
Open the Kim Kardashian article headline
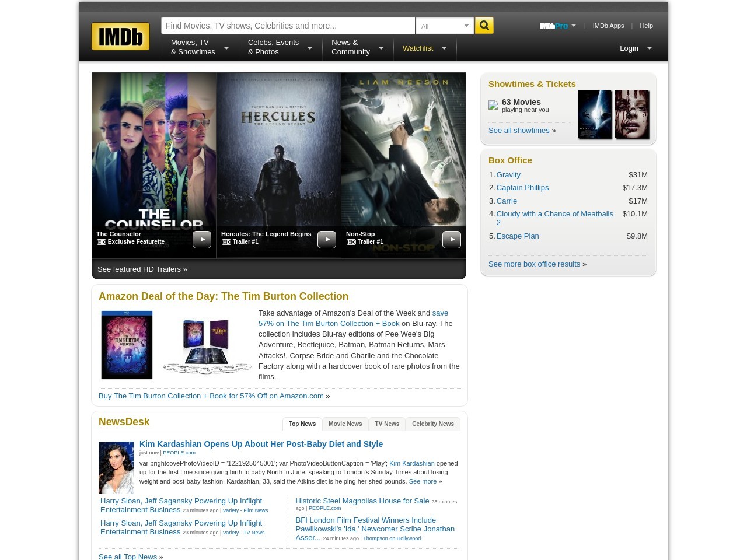coord(261,444)
